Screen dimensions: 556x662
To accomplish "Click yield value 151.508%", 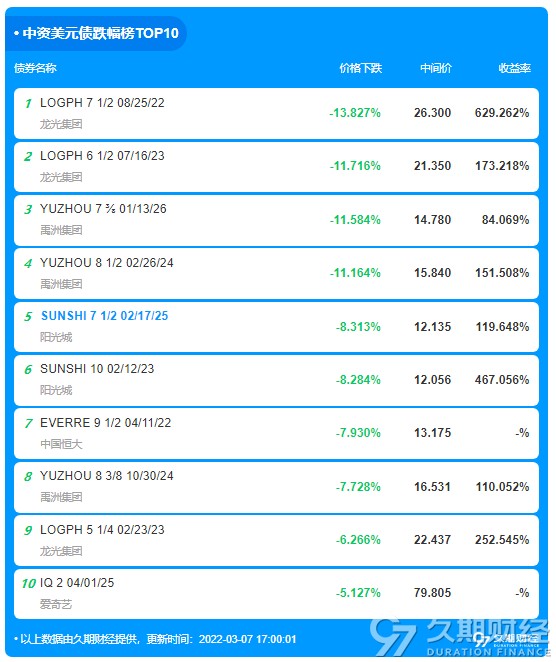I will [502, 273].
